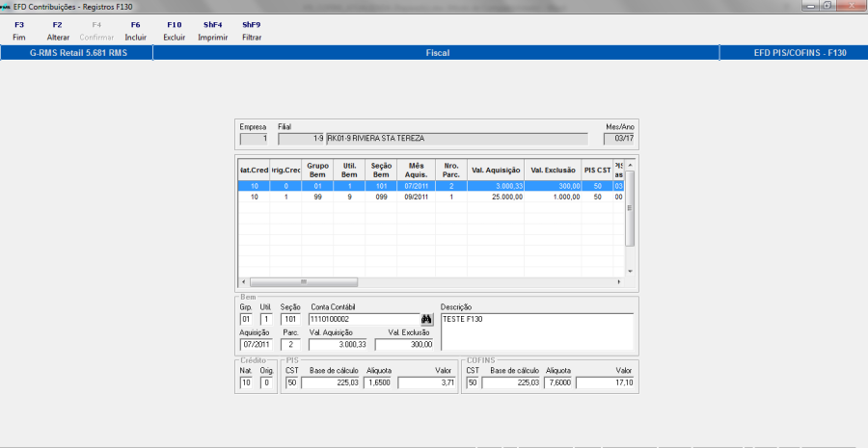Click the Val. Aquisição column header
This screenshot has width=868, height=448.
pos(496,171)
